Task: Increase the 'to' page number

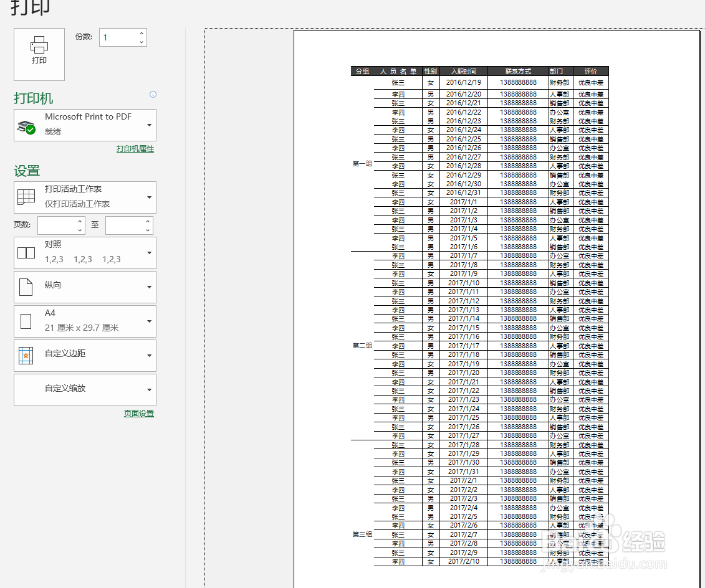Action: [148, 221]
